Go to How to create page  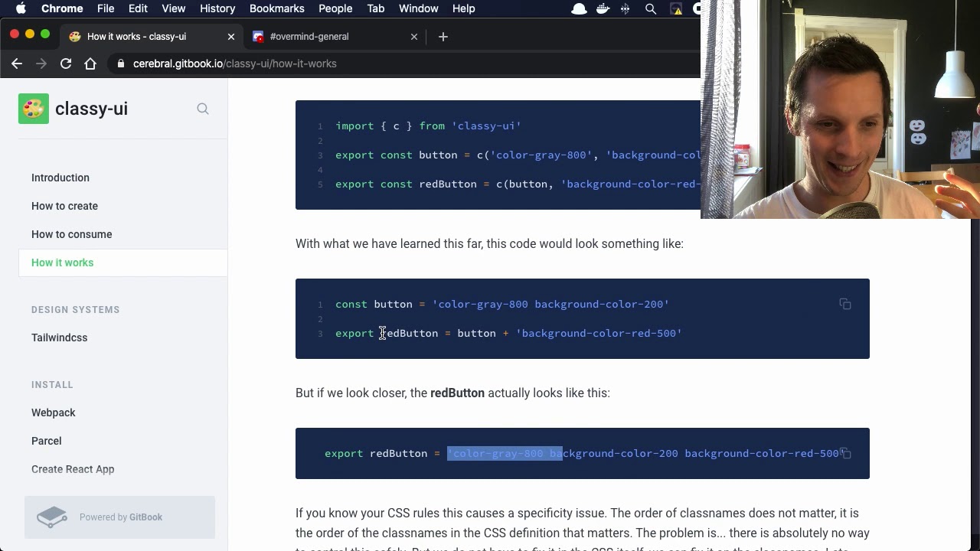tap(64, 206)
